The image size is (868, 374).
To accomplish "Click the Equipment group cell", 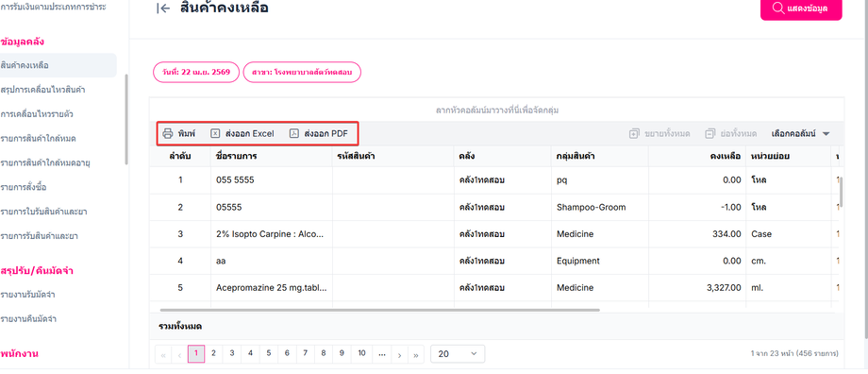I will pyautogui.click(x=599, y=261).
